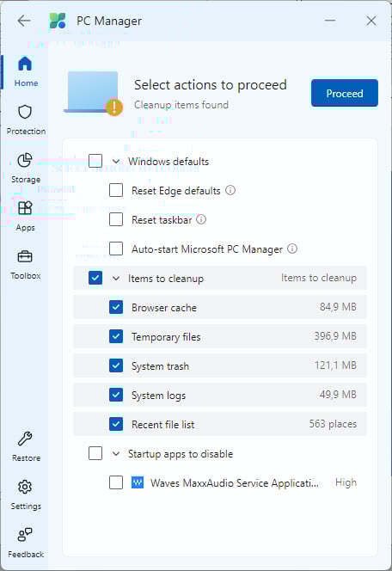Switch to the Storage tab label
The width and height of the screenshot is (392, 571).
click(x=26, y=179)
